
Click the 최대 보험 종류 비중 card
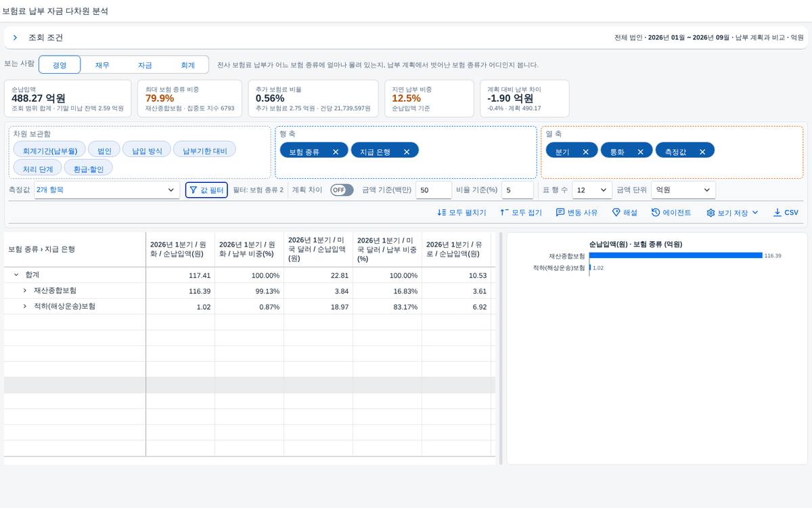189,98
